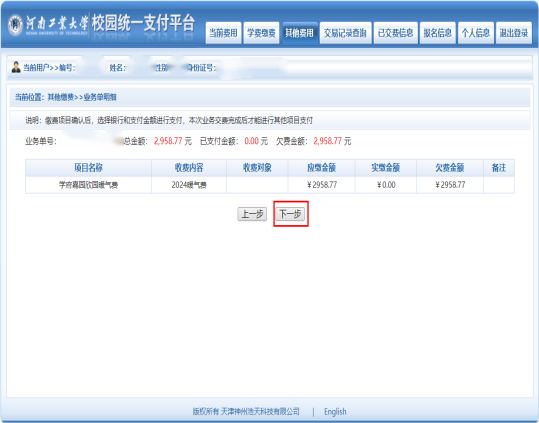This screenshot has width=539, height=423.
Task: Click the 项目名称 column header
Action: point(88,168)
